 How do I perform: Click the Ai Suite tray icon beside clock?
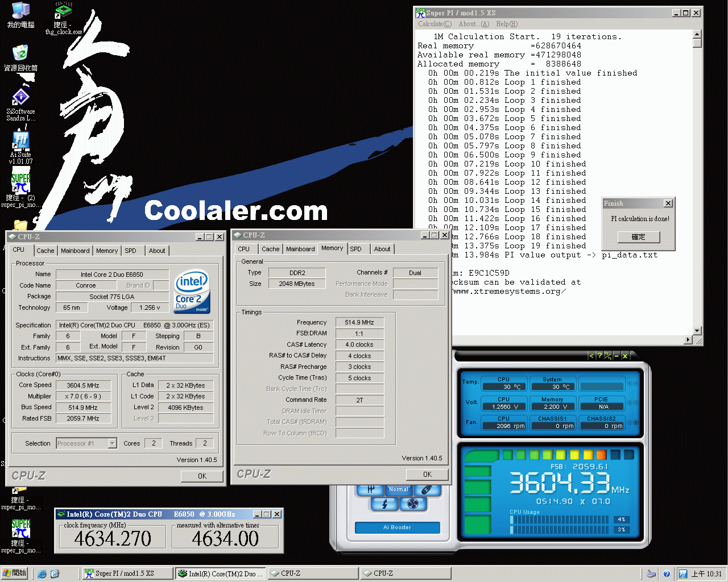(683, 574)
